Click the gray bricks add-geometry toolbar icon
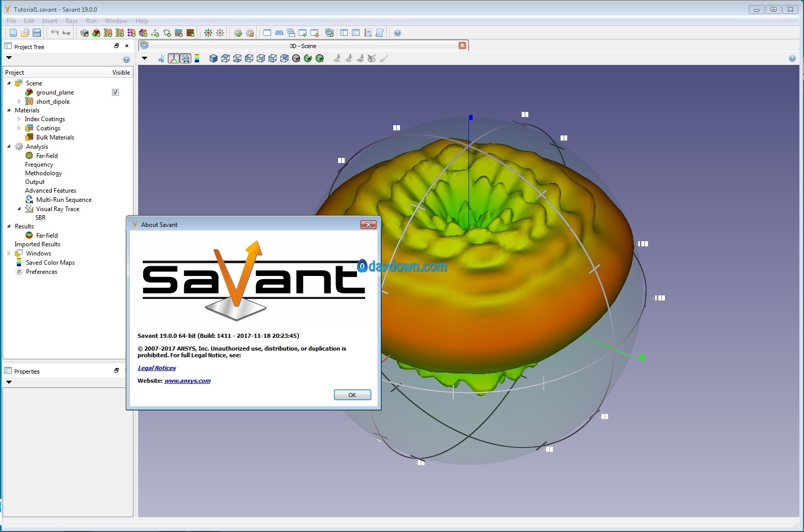The image size is (804, 532). 84,33
